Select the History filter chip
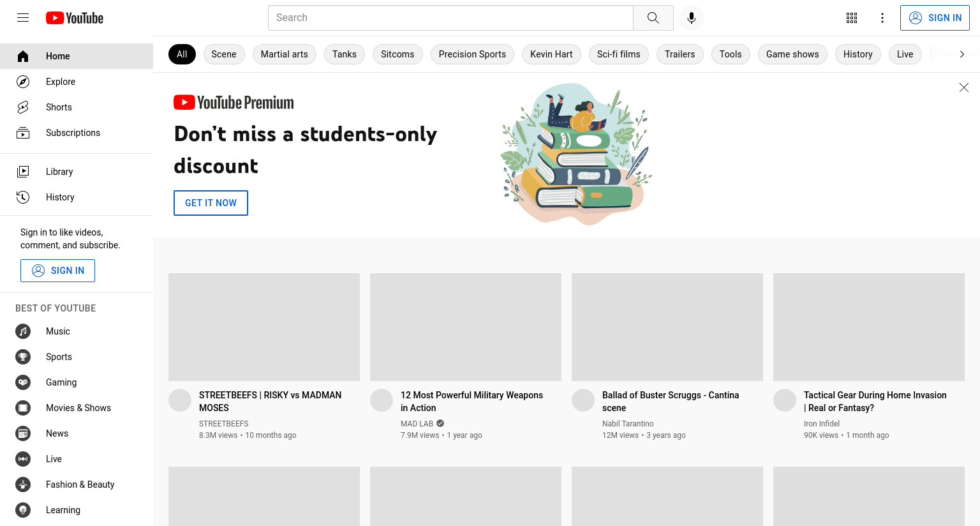The image size is (980, 526). tap(858, 54)
